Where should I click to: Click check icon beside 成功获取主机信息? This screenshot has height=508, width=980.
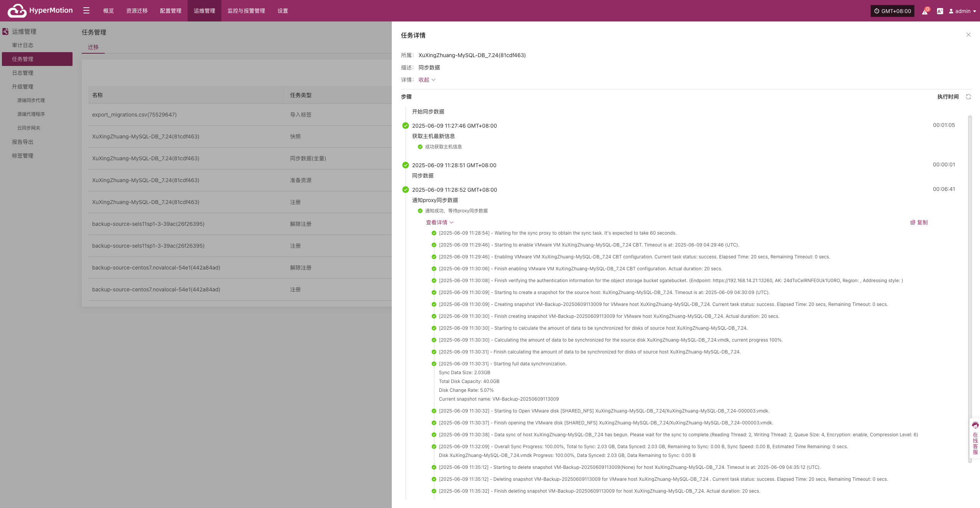coord(420,147)
